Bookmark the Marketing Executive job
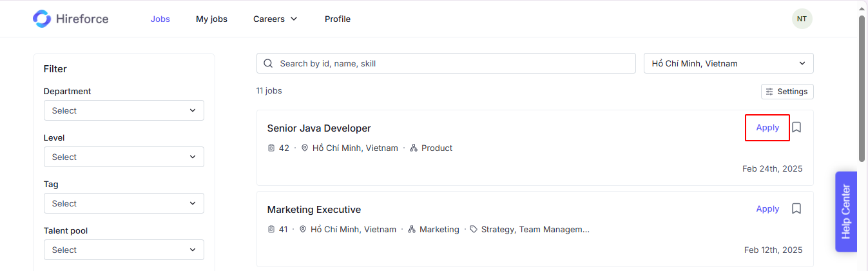The image size is (868, 271). coord(796,208)
